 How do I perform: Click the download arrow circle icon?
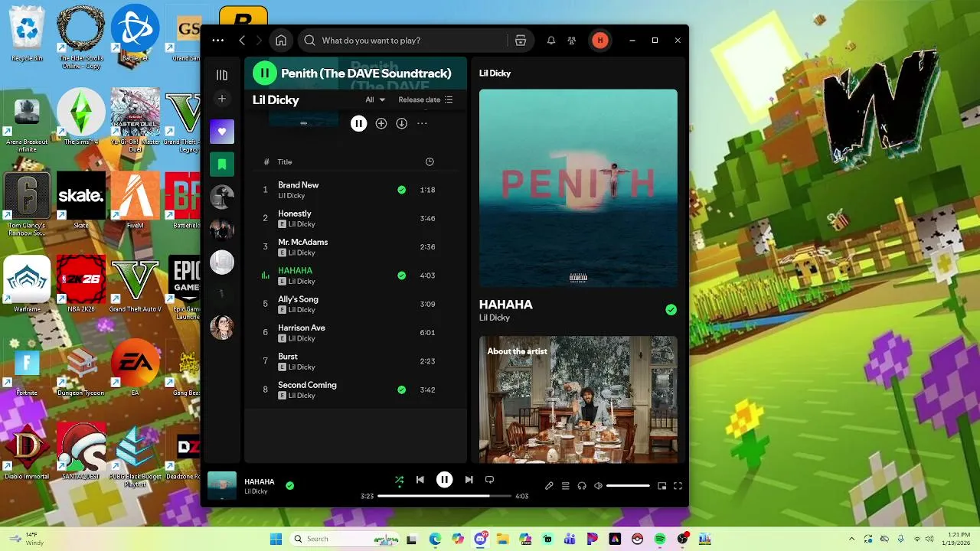tap(401, 123)
